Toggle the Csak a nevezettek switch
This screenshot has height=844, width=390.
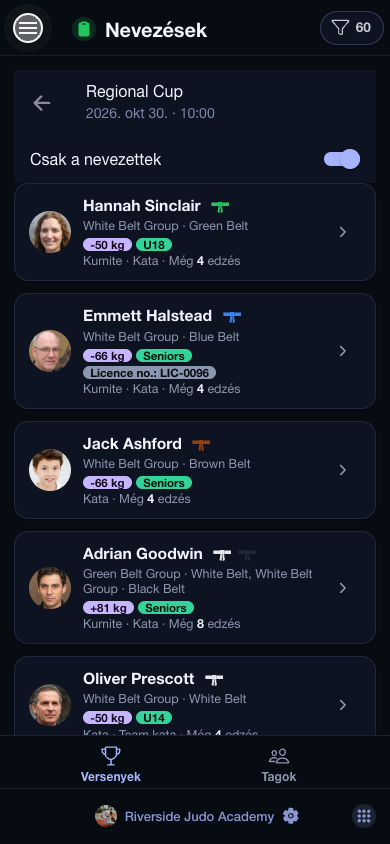click(342, 159)
